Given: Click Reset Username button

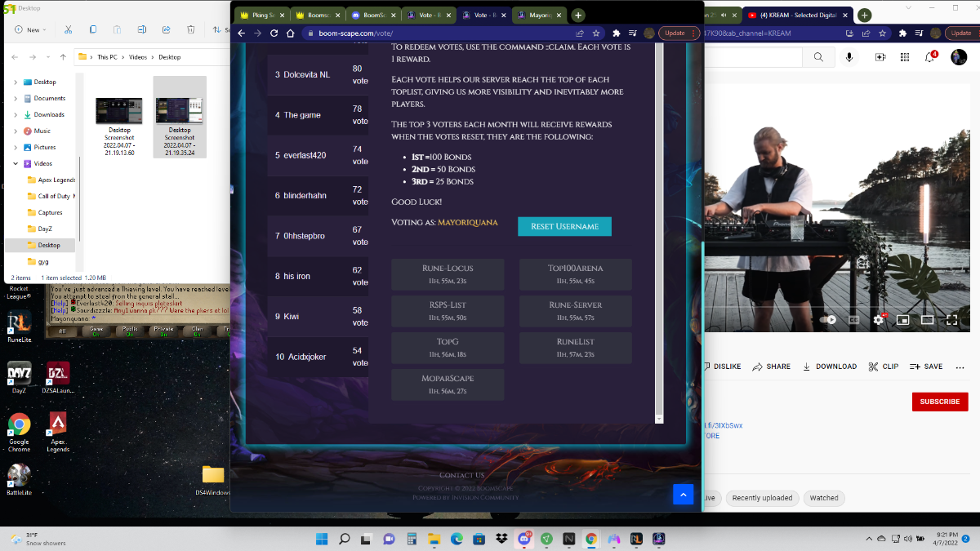Looking at the screenshot, I should point(564,226).
